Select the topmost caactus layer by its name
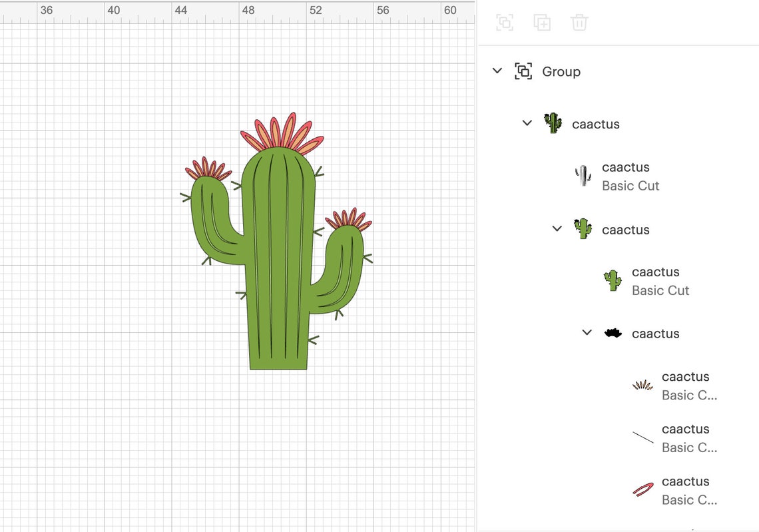The width and height of the screenshot is (759, 532). [x=595, y=123]
